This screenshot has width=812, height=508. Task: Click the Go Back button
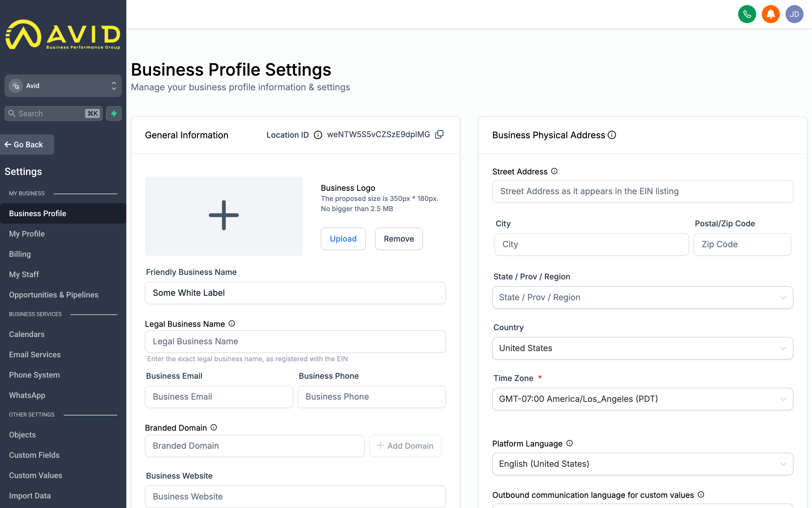click(x=27, y=144)
